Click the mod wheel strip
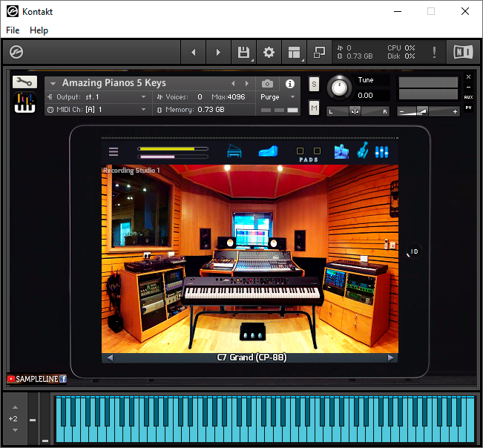This screenshot has height=448, width=483. coord(45,418)
